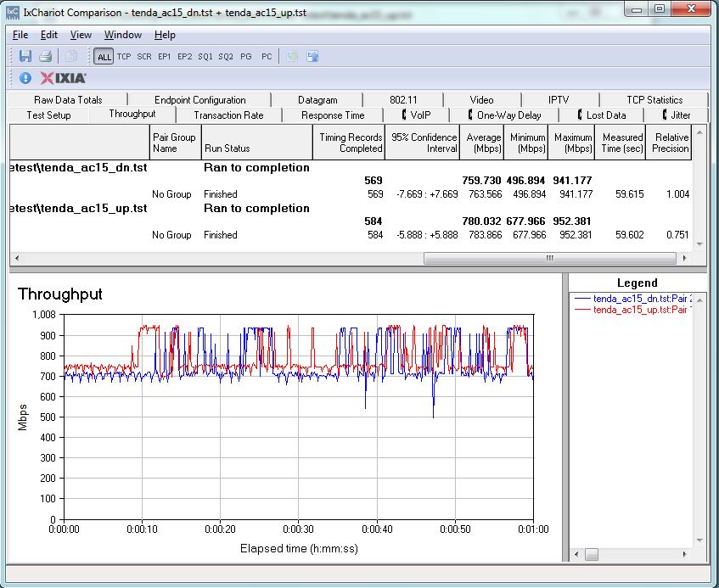The height and width of the screenshot is (588, 719).
Task: Switch to the Datagram tab
Action: coord(317,100)
